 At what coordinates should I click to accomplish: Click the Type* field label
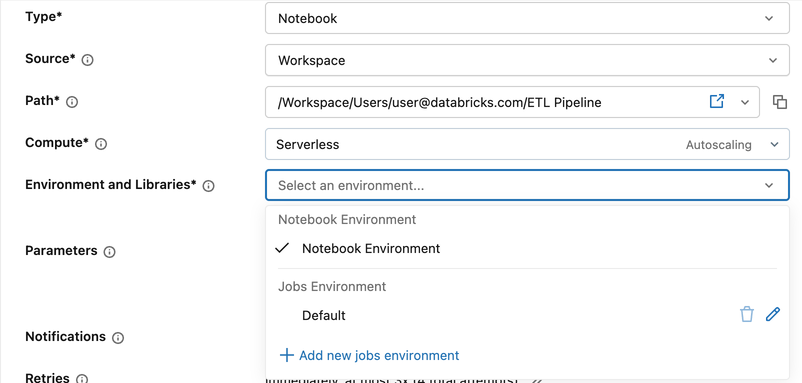tap(43, 16)
